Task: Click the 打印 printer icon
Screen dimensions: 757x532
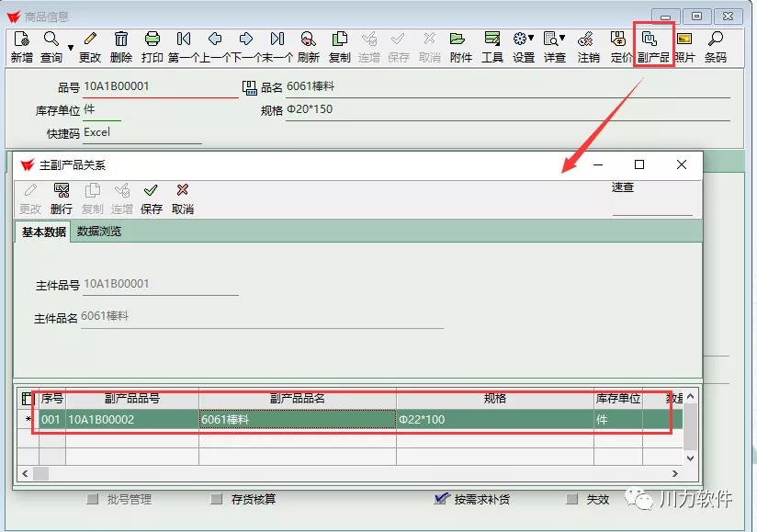Action: point(153,40)
